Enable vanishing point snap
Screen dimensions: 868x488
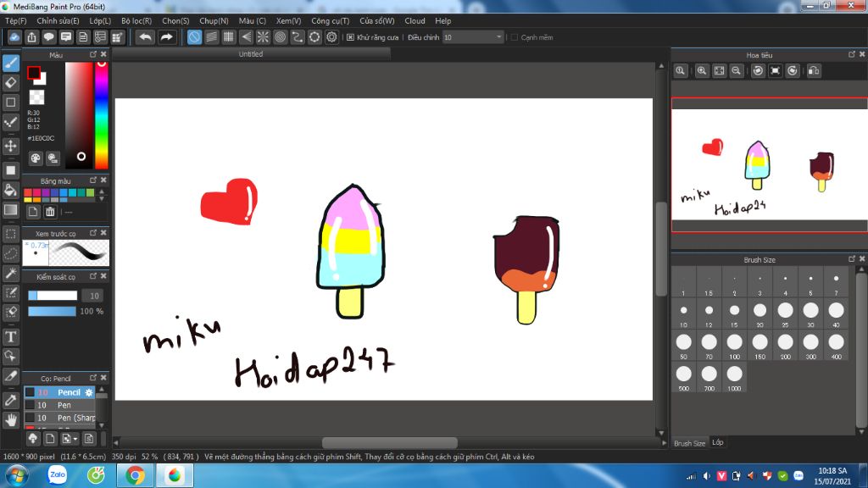[x=246, y=37]
